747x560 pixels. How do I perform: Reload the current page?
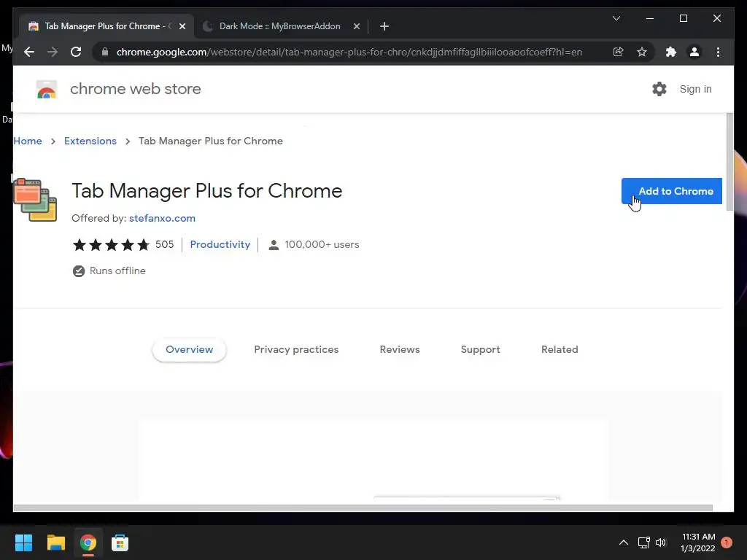[x=76, y=52]
